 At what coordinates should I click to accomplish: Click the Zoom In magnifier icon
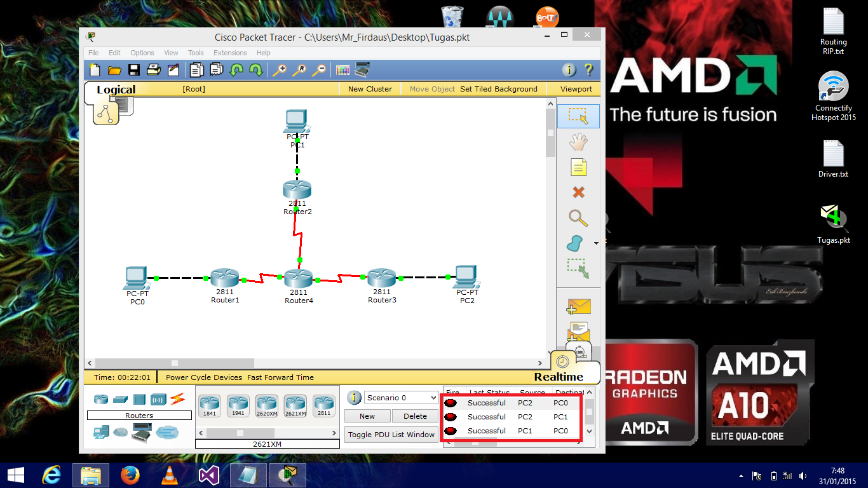pos(280,70)
